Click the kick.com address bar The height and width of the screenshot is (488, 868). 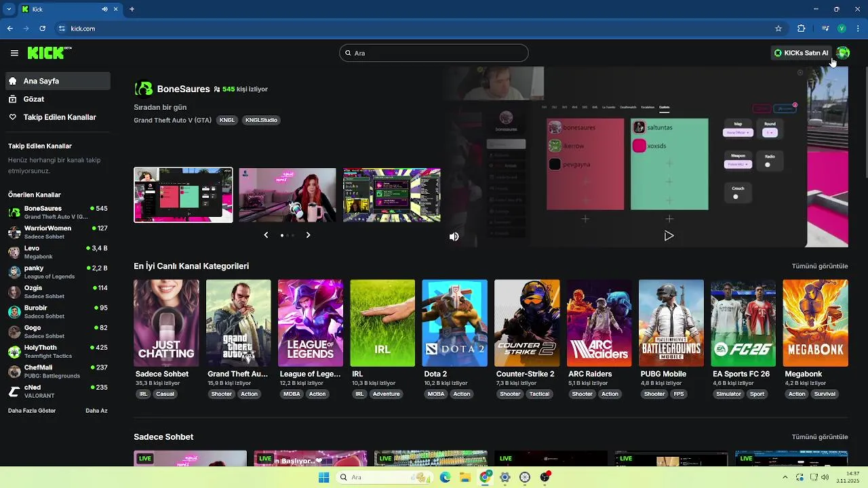point(414,28)
